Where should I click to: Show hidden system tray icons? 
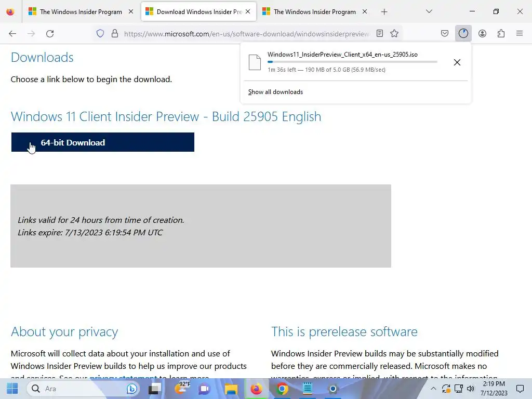point(433,389)
